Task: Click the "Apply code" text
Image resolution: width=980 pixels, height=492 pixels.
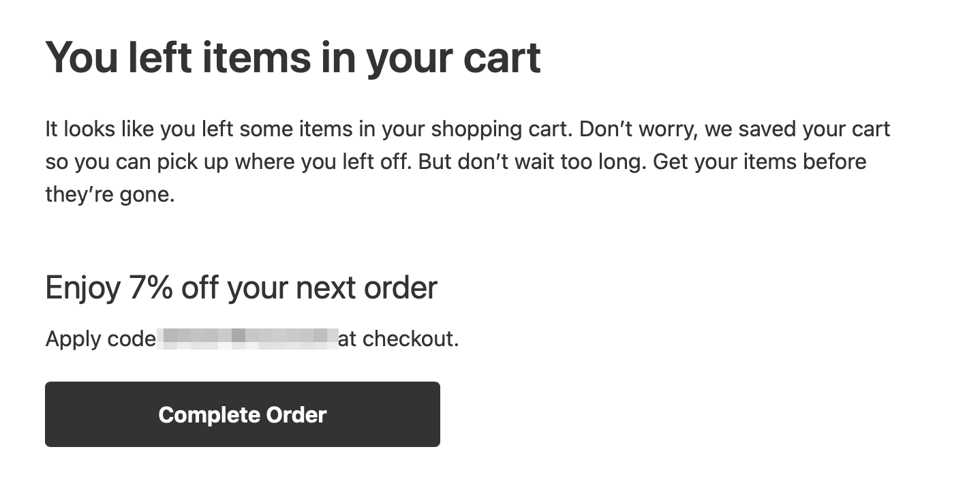Action: [100, 339]
